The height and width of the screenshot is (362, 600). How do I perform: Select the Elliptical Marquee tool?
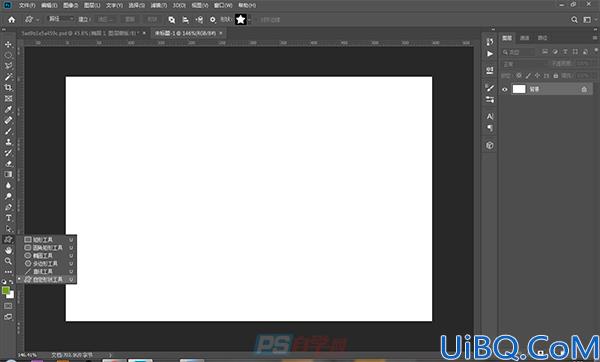coord(8,55)
